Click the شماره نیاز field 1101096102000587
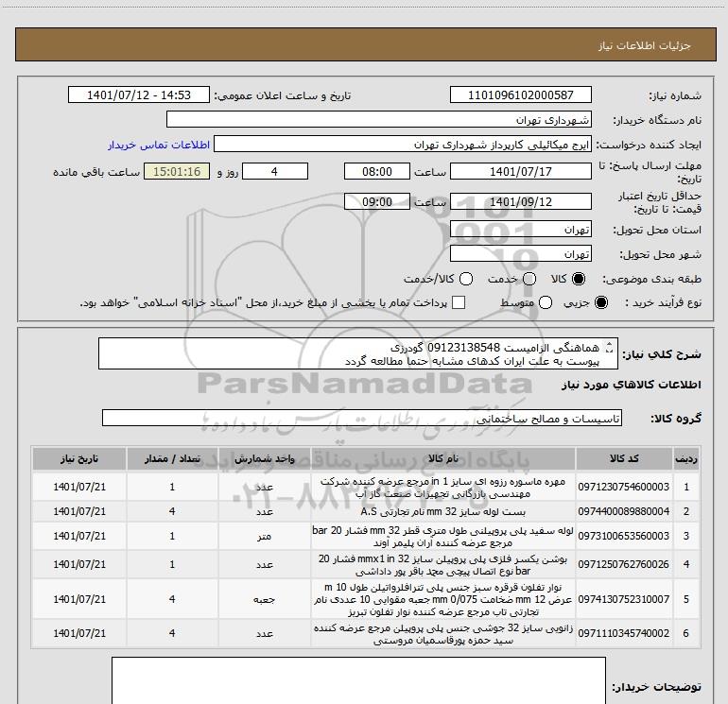 [520, 94]
